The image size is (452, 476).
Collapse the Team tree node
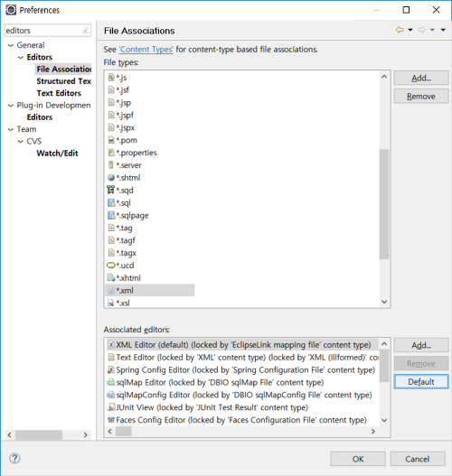(11, 129)
